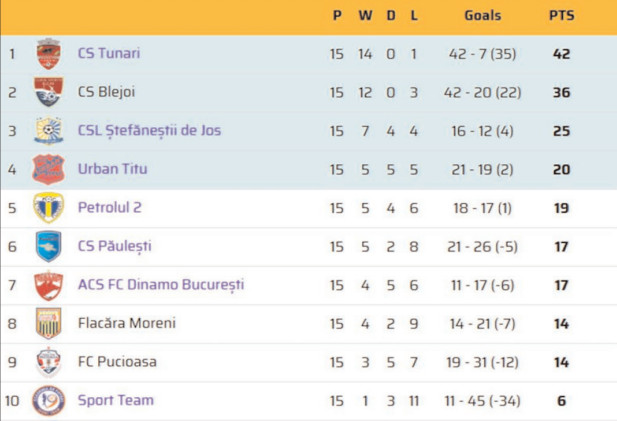The width and height of the screenshot is (617, 421).
Task: Select the CSL Ștefăneștii de Jos crest
Action: [x=48, y=130]
